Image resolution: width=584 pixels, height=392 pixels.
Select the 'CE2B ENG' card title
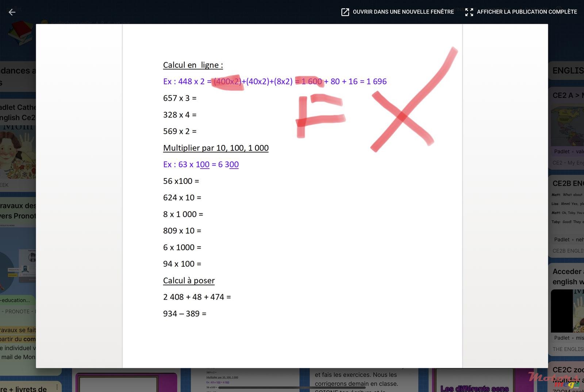pyautogui.click(x=568, y=183)
